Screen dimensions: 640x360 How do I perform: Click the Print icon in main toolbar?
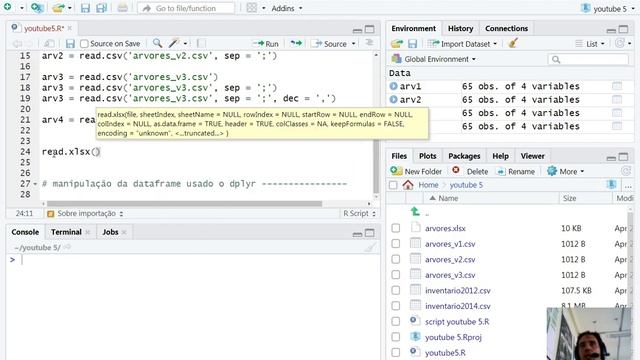[x=122, y=8]
